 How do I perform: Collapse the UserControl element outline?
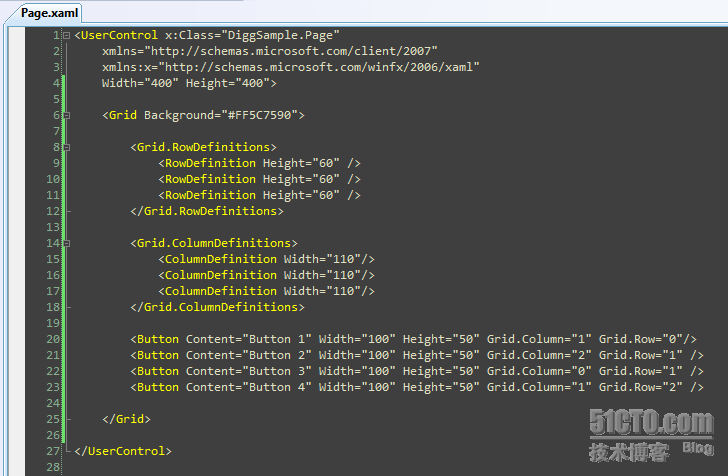pyautogui.click(x=66, y=35)
